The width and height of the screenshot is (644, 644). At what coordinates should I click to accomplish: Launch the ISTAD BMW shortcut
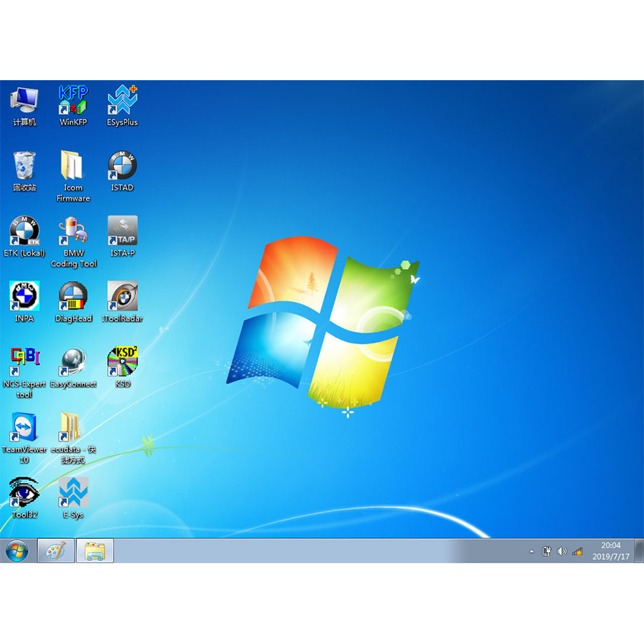[x=122, y=171]
